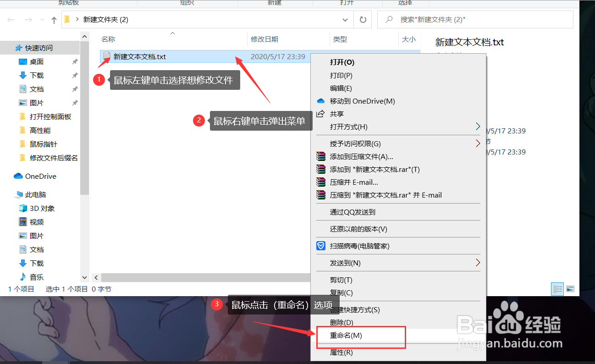Viewport: 595px width, 364px height.
Task: Click the back navigation arrow
Action: coord(10,19)
